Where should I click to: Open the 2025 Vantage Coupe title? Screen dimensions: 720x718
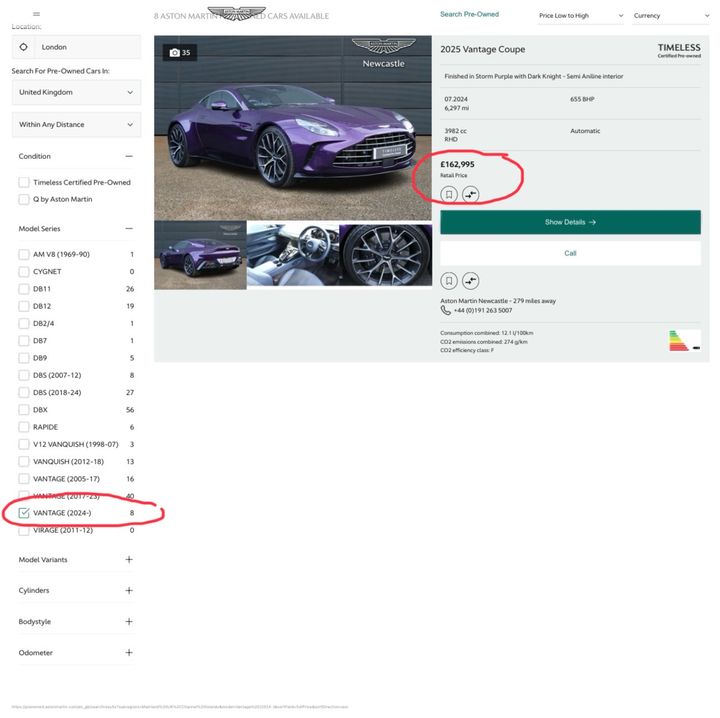pos(483,49)
